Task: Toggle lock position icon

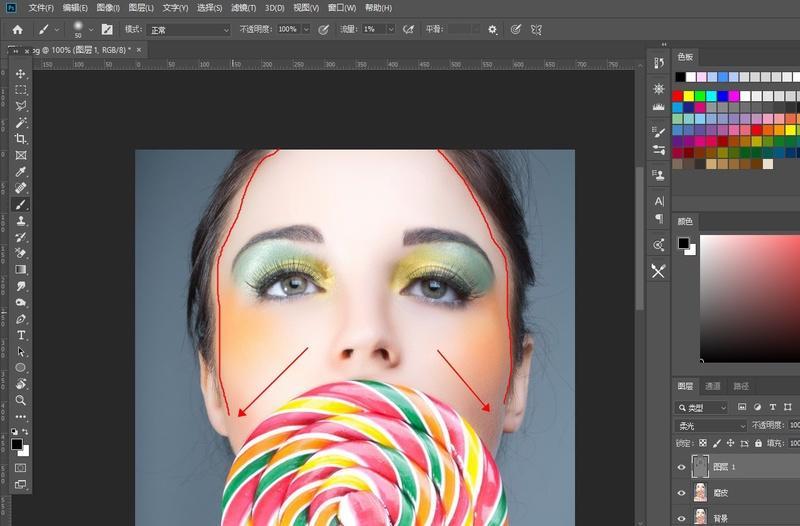Action: point(731,443)
